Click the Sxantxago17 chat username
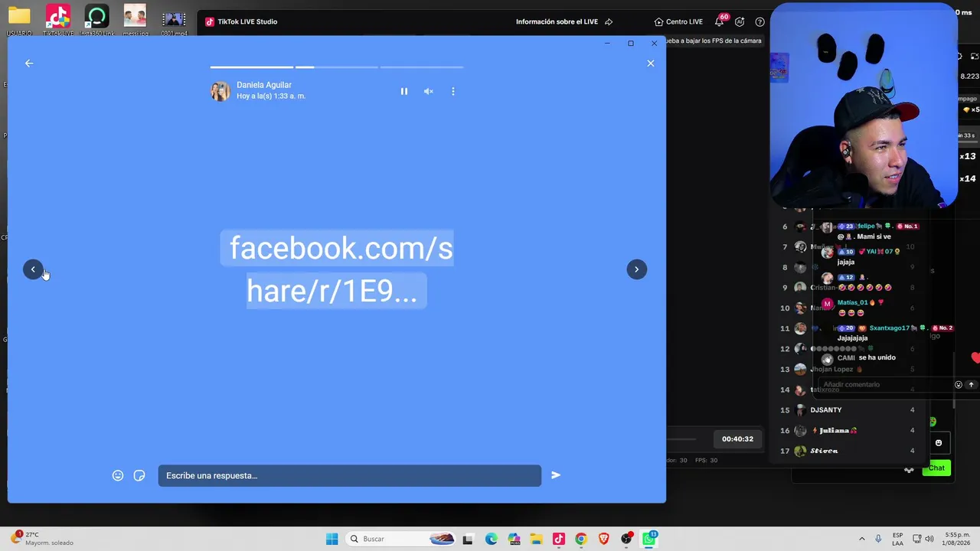This screenshot has height=551, width=980. (890, 328)
